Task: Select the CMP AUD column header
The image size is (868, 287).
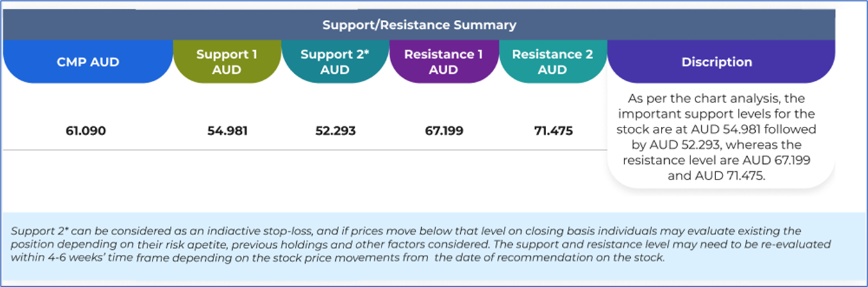Action: 87,62
